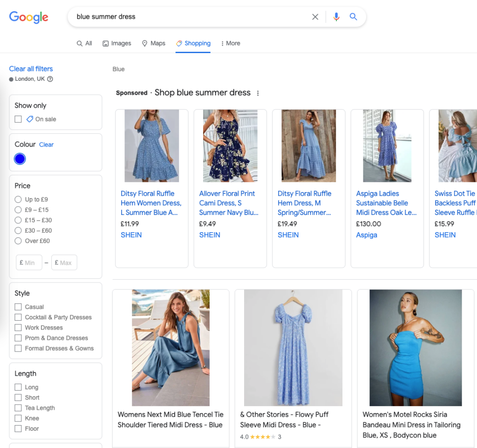This screenshot has width=477, height=448.
Task: Open the & Other Stories puff sleeve dress photo
Action: 293,348
